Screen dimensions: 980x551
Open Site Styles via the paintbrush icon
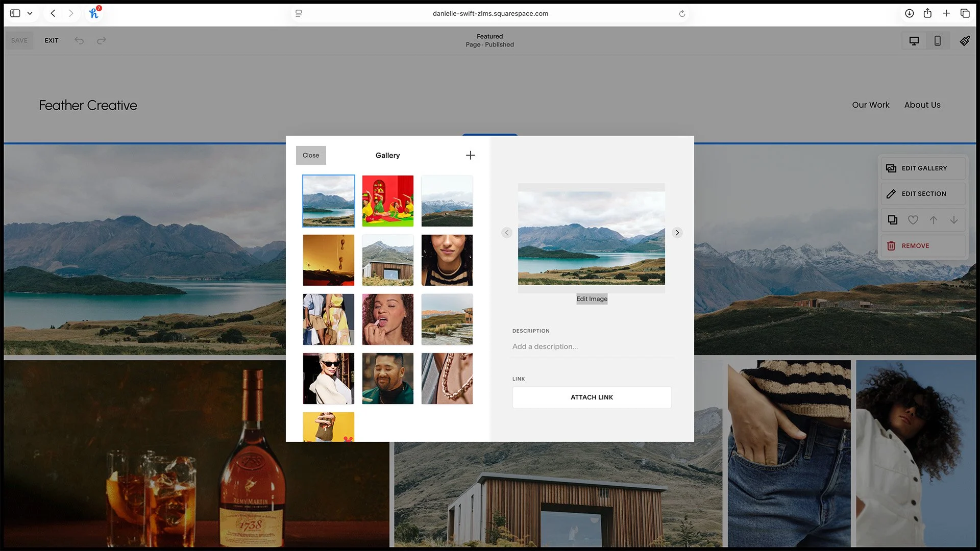point(965,40)
